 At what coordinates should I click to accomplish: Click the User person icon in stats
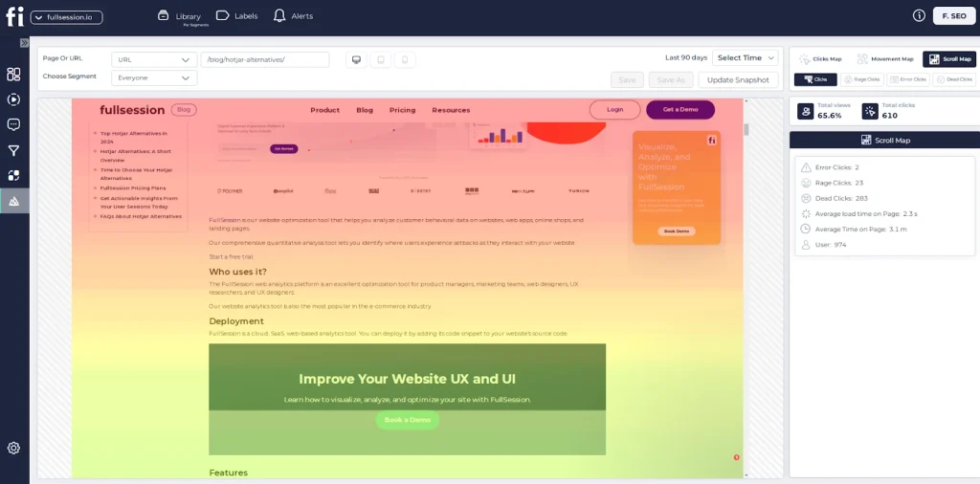click(x=806, y=245)
